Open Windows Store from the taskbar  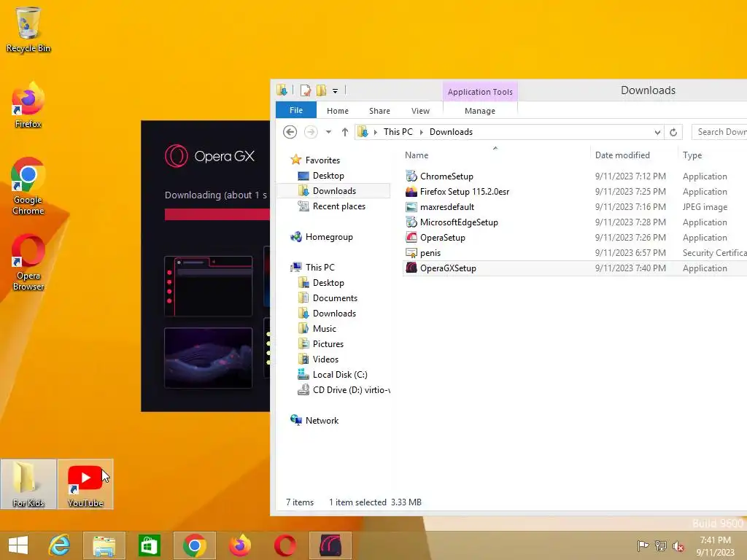(149, 545)
